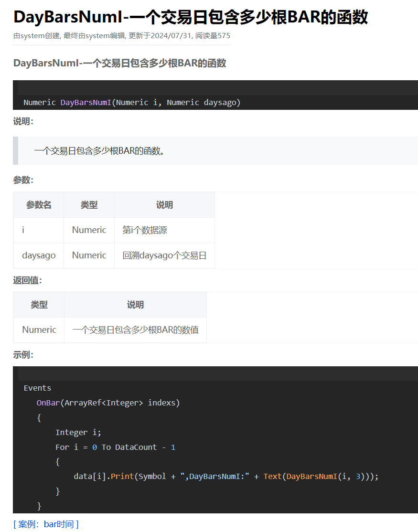Select the function signature 'Numeric DayBarsNumI(Numeric i, Numeric daysago)'

(132, 103)
